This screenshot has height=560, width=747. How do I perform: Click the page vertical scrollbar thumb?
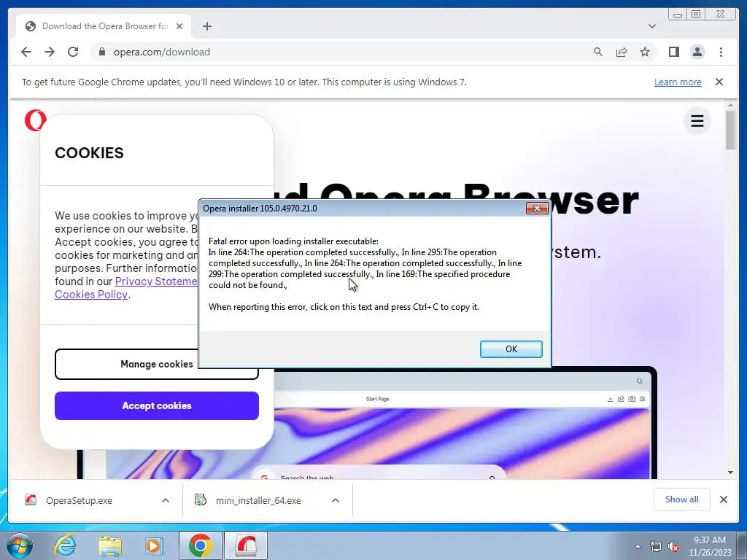(730, 129)
